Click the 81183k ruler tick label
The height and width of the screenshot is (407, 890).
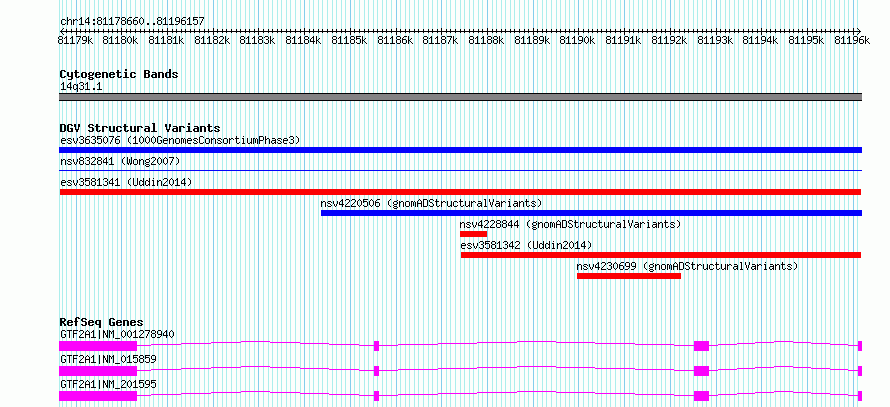[258, 40]
